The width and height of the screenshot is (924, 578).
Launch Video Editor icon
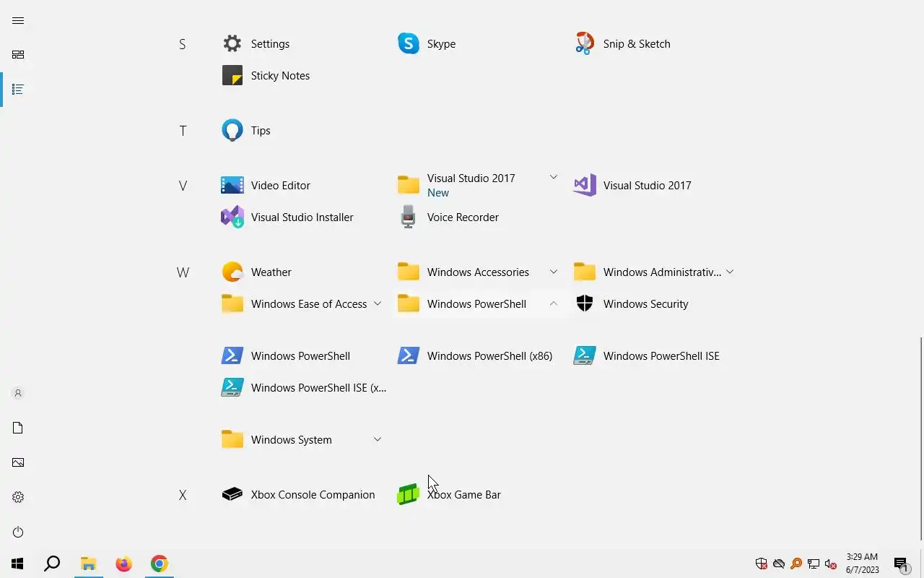tap(232, 185)
